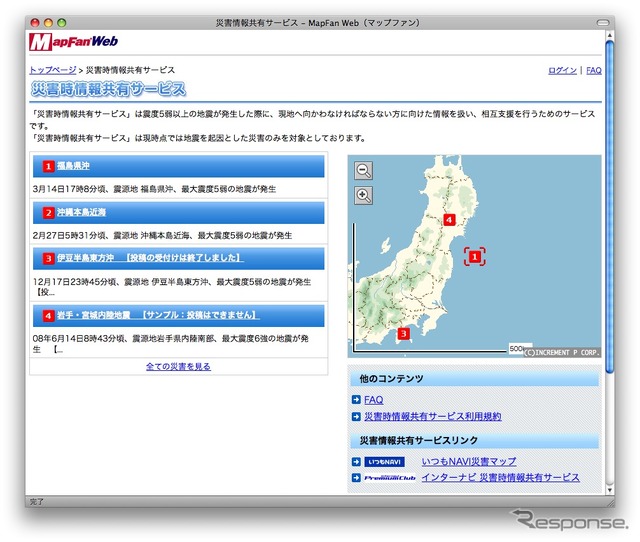
Task: Click red number 4 badge in list
Action: tap(48, 315)
